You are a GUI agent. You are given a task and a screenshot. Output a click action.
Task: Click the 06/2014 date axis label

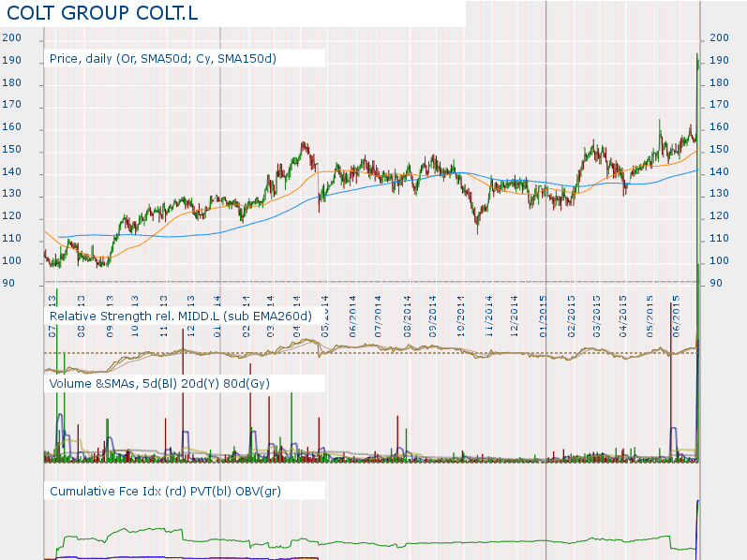click(x=352, y=317)
